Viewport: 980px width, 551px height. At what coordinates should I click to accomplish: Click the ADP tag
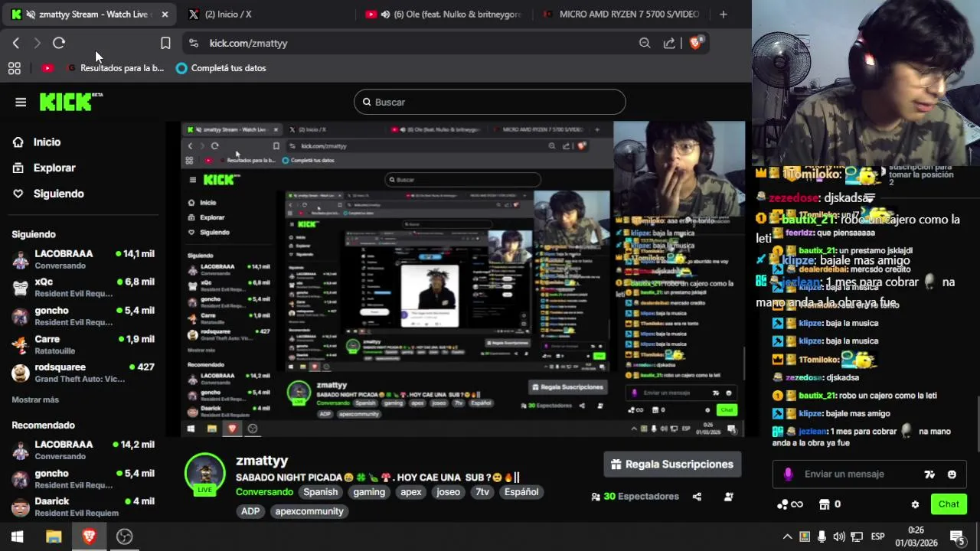(x=250, y=511)
